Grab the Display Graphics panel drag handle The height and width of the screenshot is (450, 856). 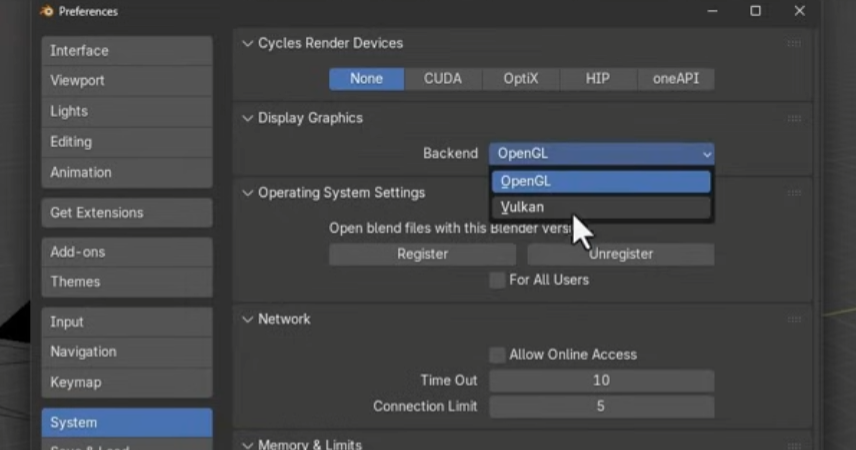point(794,119)
